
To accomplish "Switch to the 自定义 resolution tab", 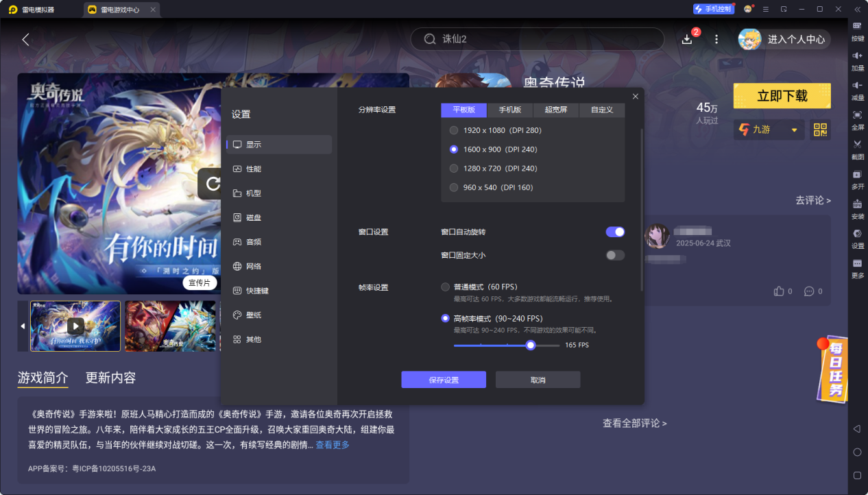I will tap(602, 110).
